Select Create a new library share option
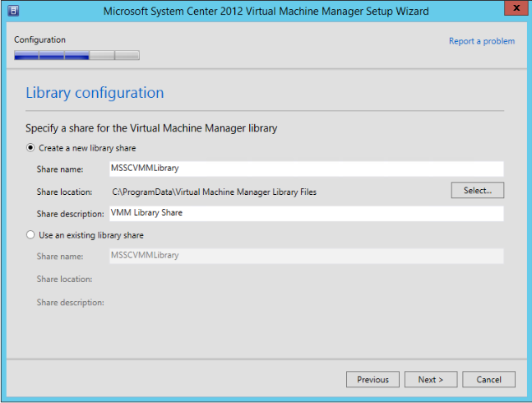The width and height of the screenshot is (532, 403). [31, 148]
